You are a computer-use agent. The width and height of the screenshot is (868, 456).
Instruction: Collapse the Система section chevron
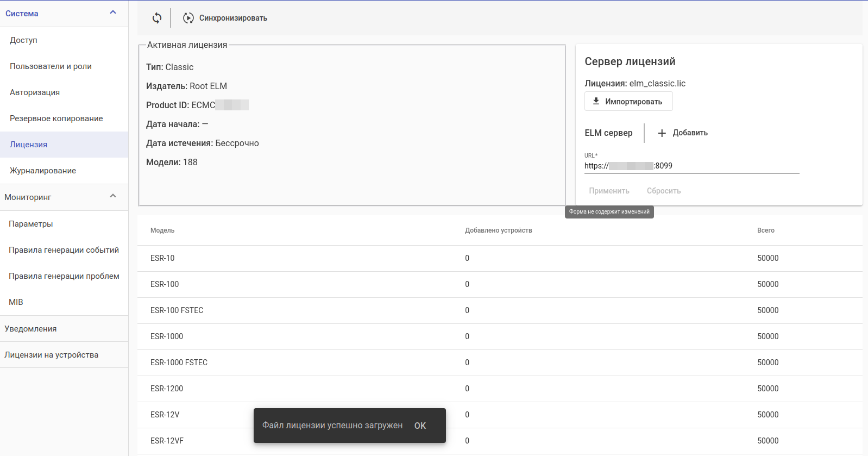(x=113, y=13)
